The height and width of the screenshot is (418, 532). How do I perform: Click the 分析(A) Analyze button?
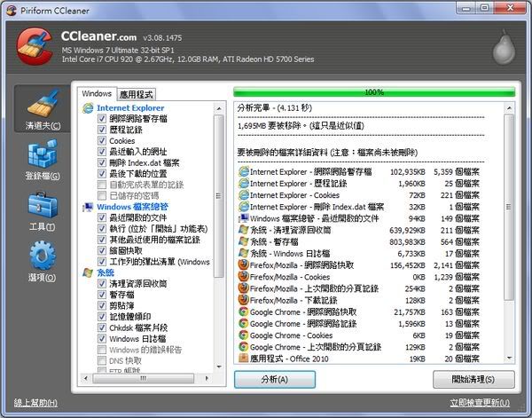tap(275, 379)
